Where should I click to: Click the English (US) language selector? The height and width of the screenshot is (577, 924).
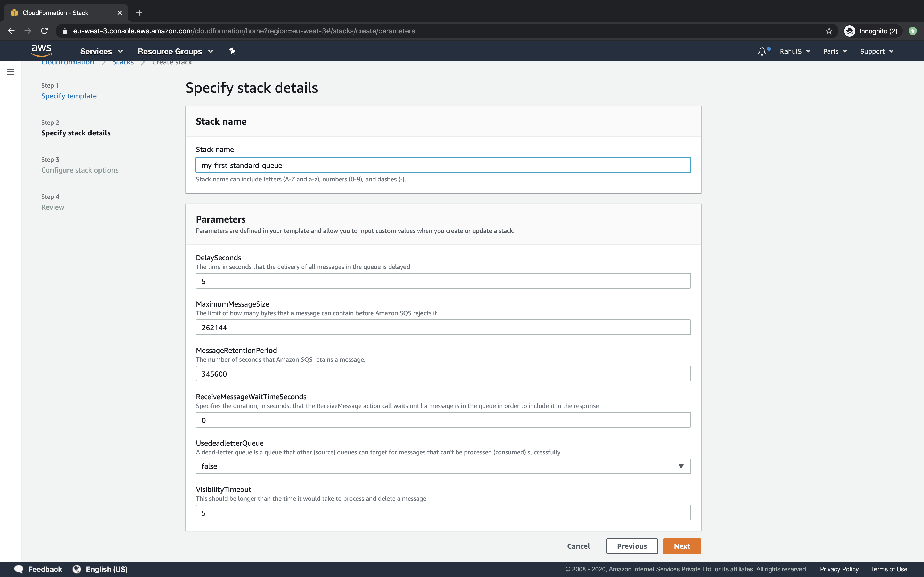[x=101, y=569]
